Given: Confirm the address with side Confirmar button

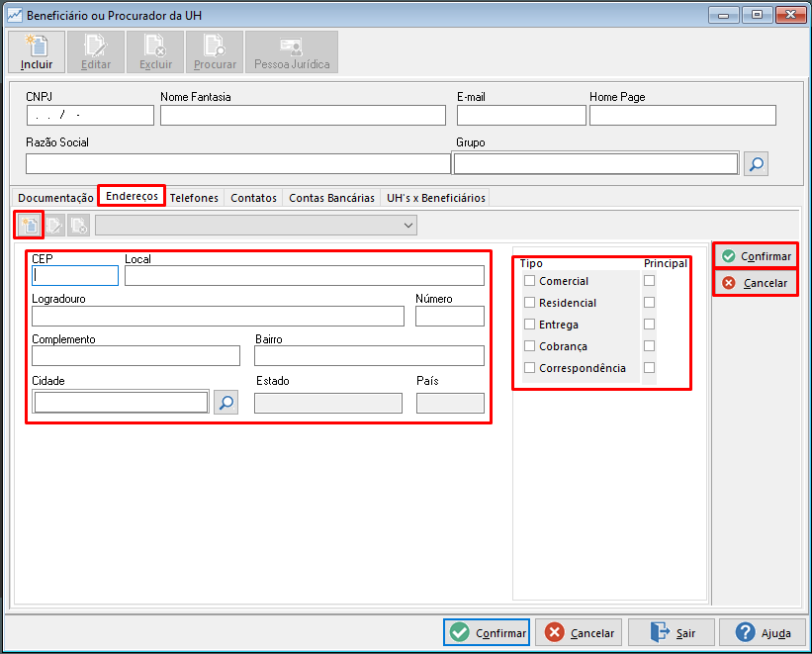Looking at the screenshot, I should tap(756, 256).
